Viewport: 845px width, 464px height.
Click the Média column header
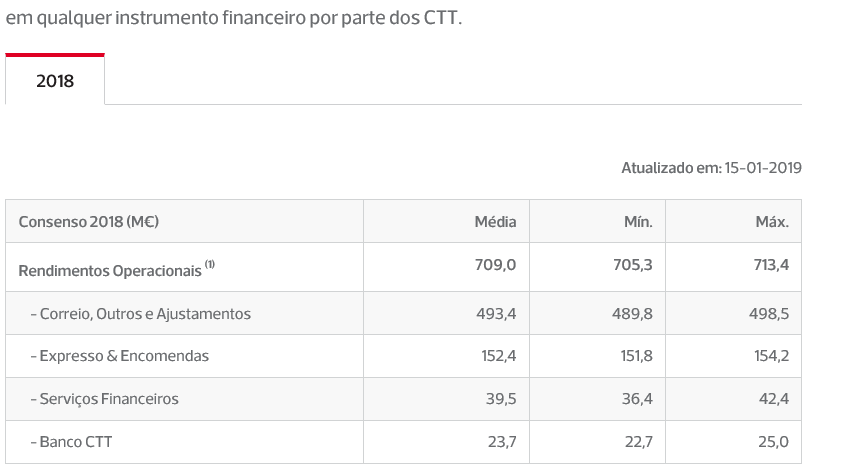pyautogui.click(x=495, y=221)
